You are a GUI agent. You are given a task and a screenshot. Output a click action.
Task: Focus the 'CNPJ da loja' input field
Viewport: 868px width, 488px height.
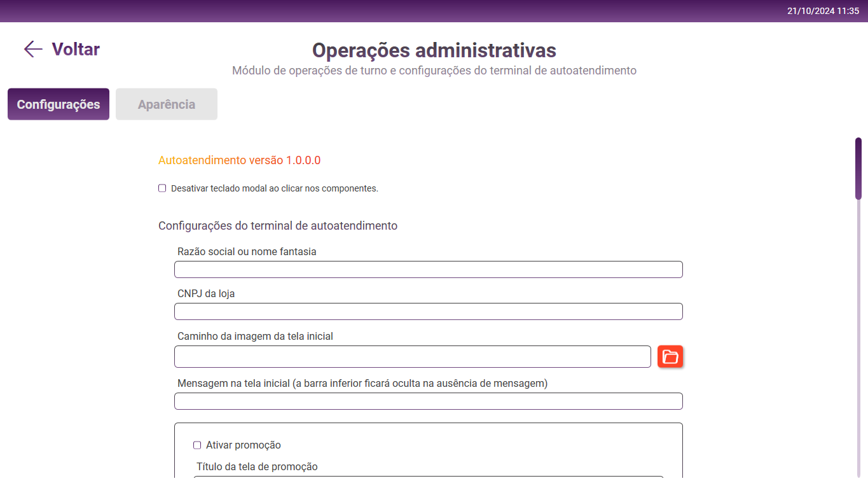[x=429, y=311]
